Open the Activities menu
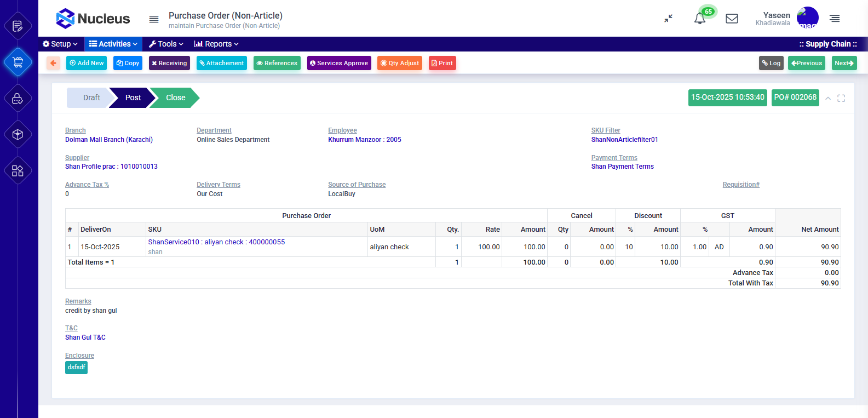This screenshot has width=868, height=418. coord(113,44)
